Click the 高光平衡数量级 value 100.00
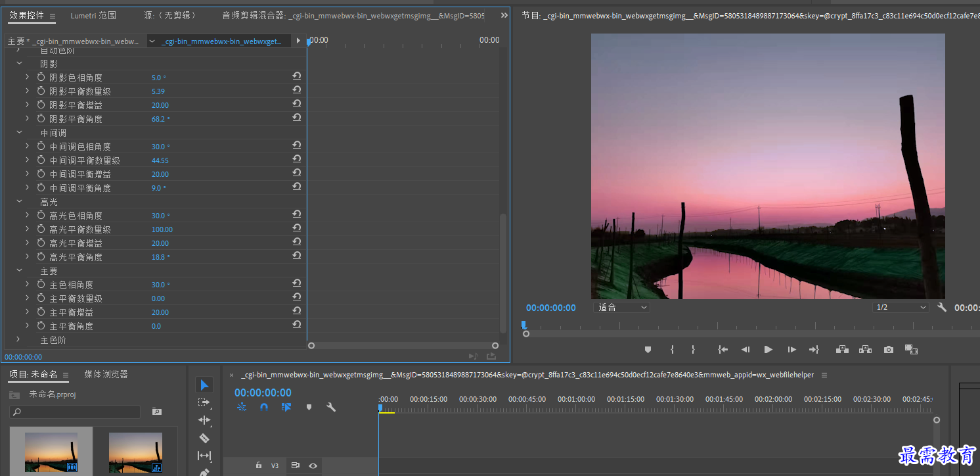This screenshot has height=476, width=980. pyautogui.click(x=162, y=229)
